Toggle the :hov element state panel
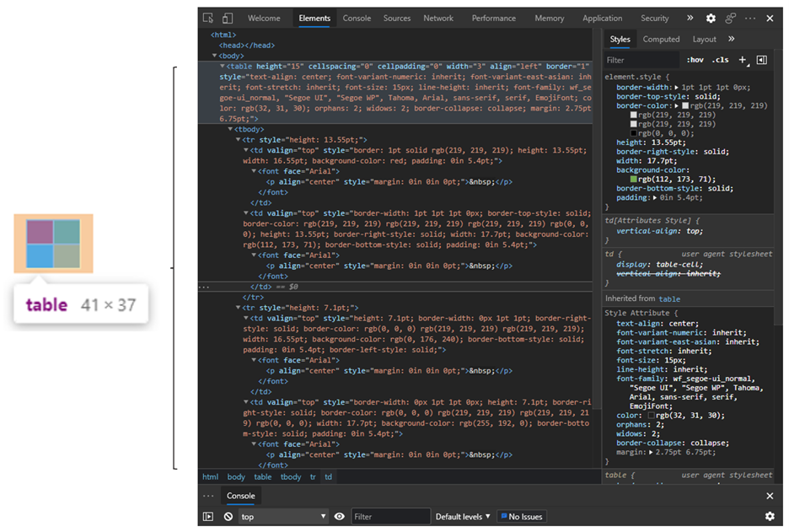The image size is (789, 532). pyautogui.click(x=695, y=60)
